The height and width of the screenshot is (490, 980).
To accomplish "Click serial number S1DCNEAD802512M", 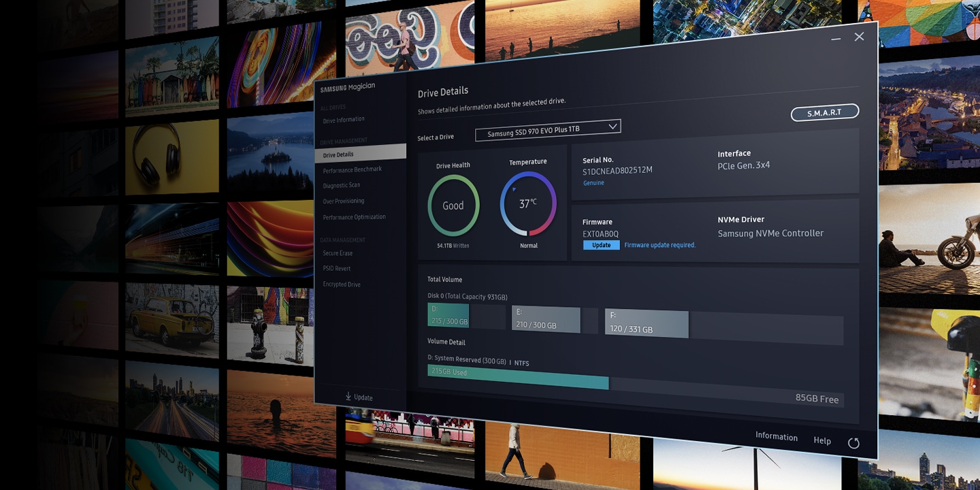I will coord(617,171).
